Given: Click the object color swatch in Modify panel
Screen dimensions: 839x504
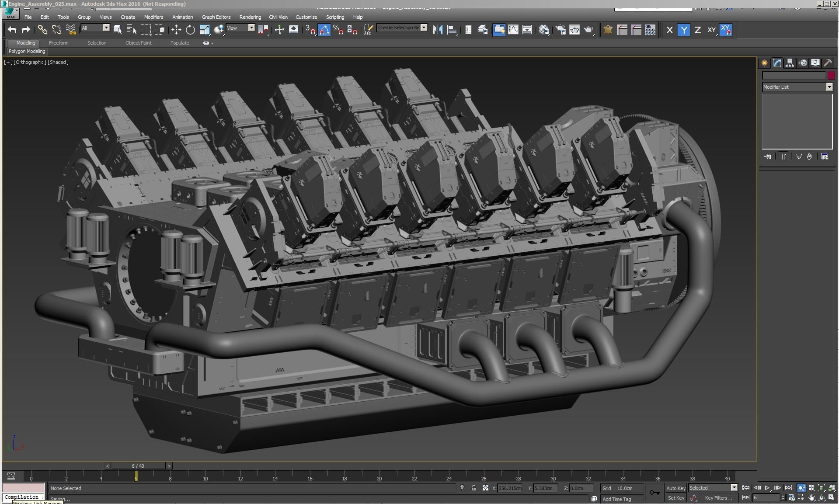Looking at the screenshot, I should pyautogui.click(x=831, y=75).
